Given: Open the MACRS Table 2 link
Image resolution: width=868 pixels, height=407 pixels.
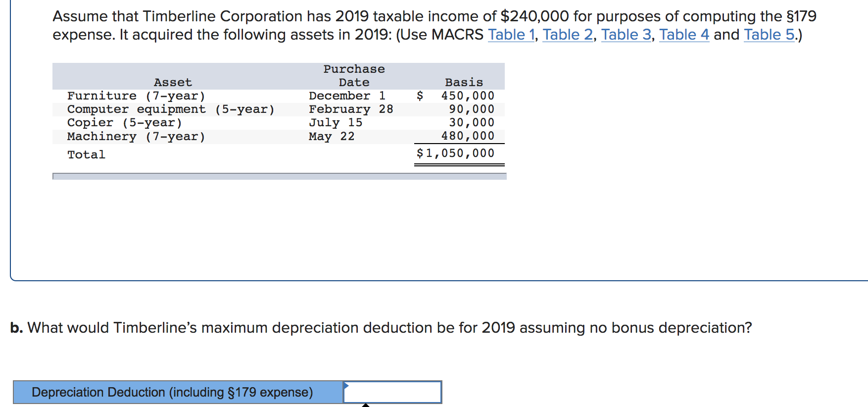Looking at the screenshot, I should click(567, 35).
